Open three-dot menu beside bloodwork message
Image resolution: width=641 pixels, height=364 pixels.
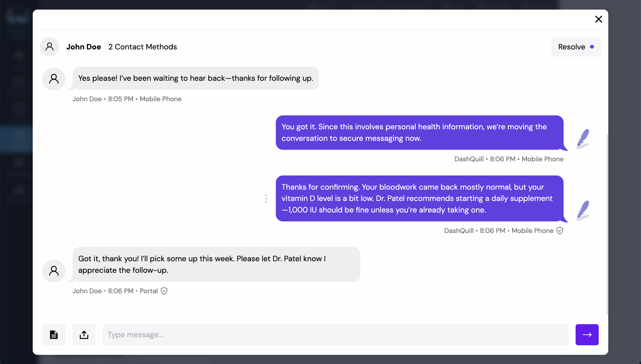[266, 199]
